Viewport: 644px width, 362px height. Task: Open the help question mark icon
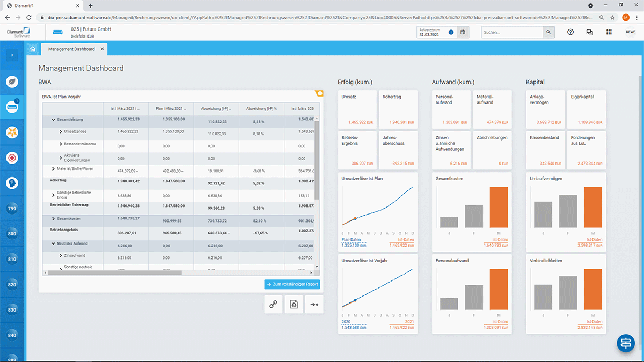tap(570, 32)
